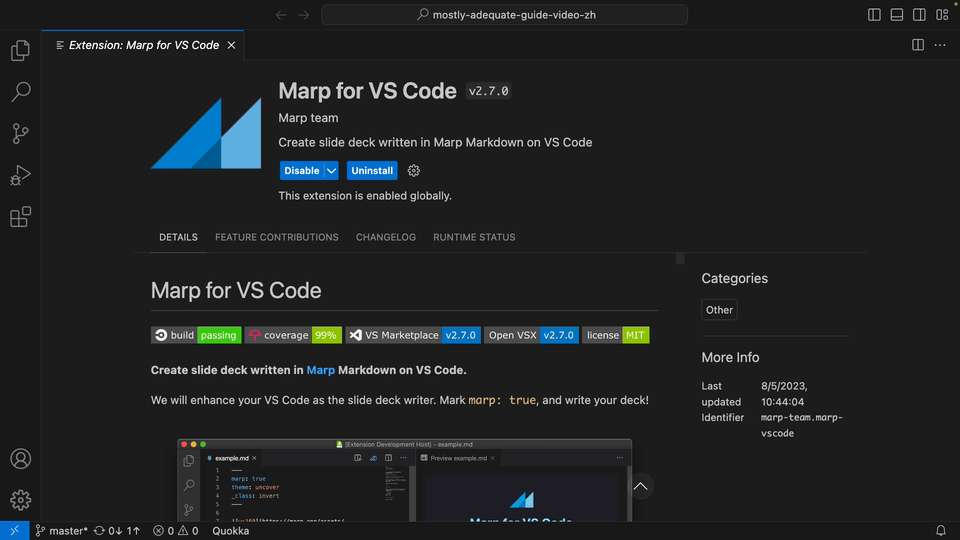The width and height of the screenshot is (960, 540).
Task: Click the v2.7.0 version label
Action: click(489, 91)
